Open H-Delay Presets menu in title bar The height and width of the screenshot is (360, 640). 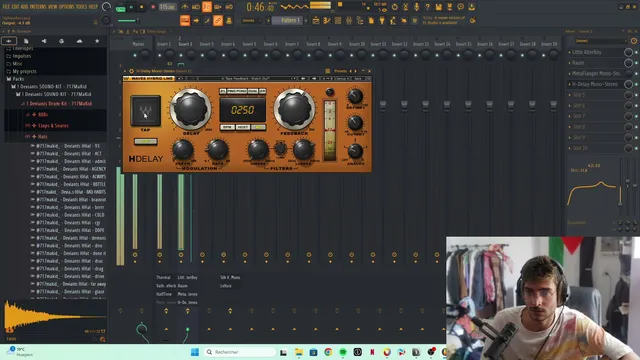pos(340,71)
